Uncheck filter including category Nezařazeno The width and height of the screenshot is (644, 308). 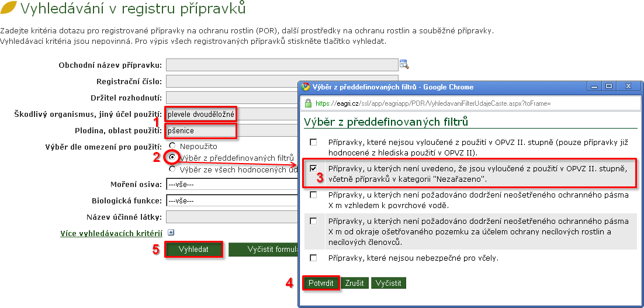[313, 168]
